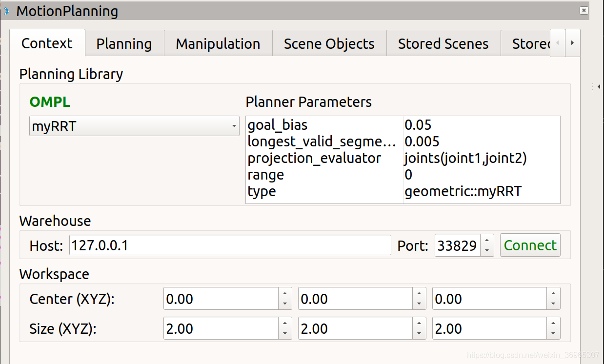This screenshot has height=364, width=604.
Task: Decrease Center Z value
Action: coord(553,303)
